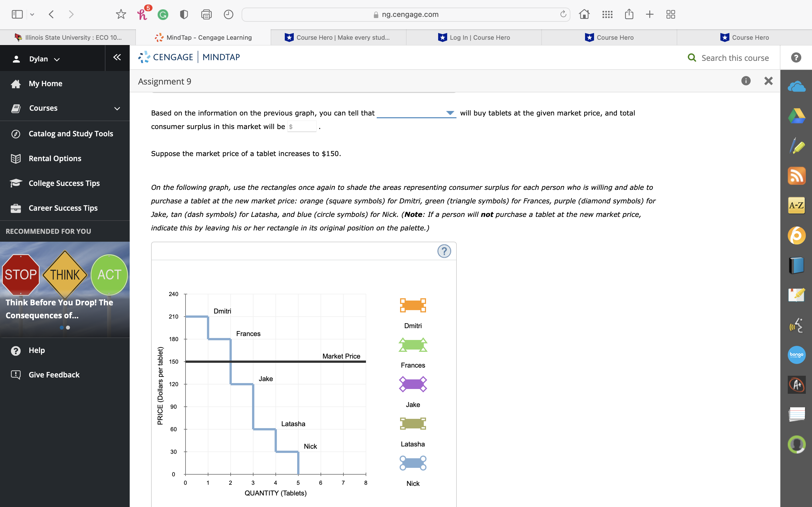Viewport: 812px width, 507px height.
Task: Click the consumer surplus dollar input field
Action: 303,127
